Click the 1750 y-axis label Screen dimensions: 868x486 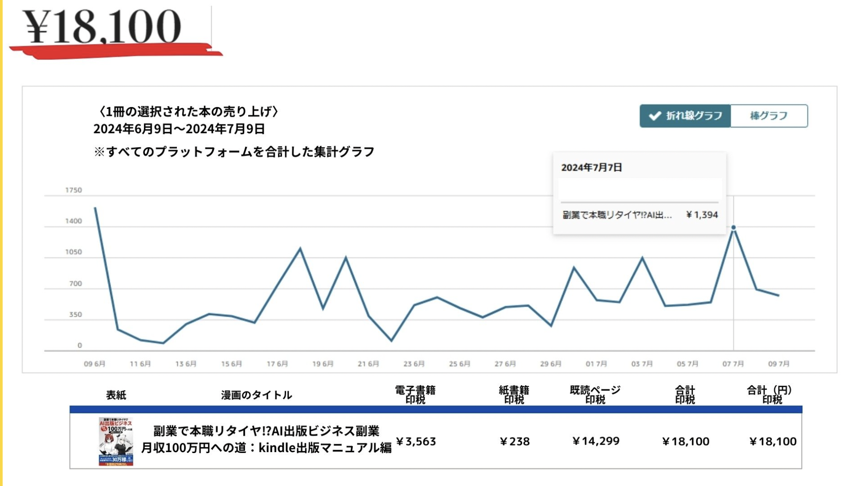click(74, 190)
